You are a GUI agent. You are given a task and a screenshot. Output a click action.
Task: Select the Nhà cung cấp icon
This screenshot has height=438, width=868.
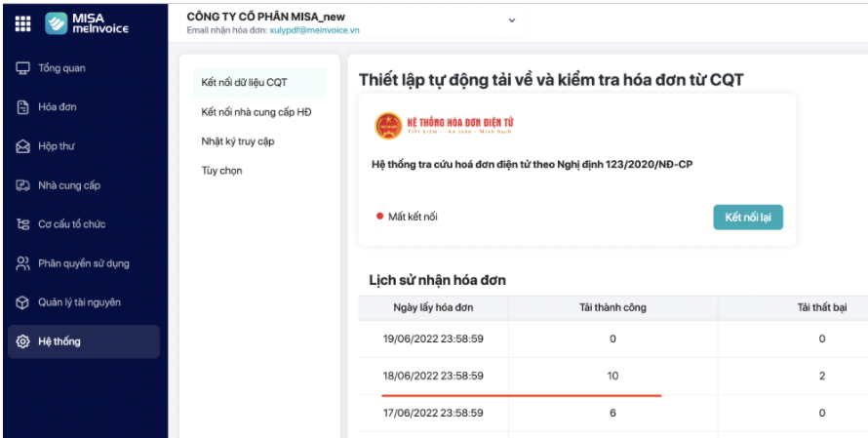pyautogui.click(x=22, y=185)
